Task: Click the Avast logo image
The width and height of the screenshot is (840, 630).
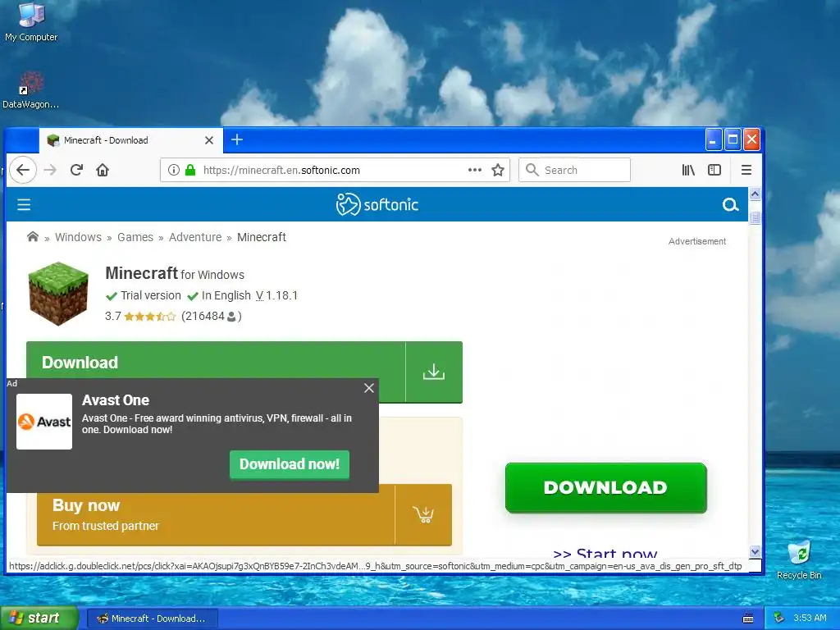Action: [44, 422]
